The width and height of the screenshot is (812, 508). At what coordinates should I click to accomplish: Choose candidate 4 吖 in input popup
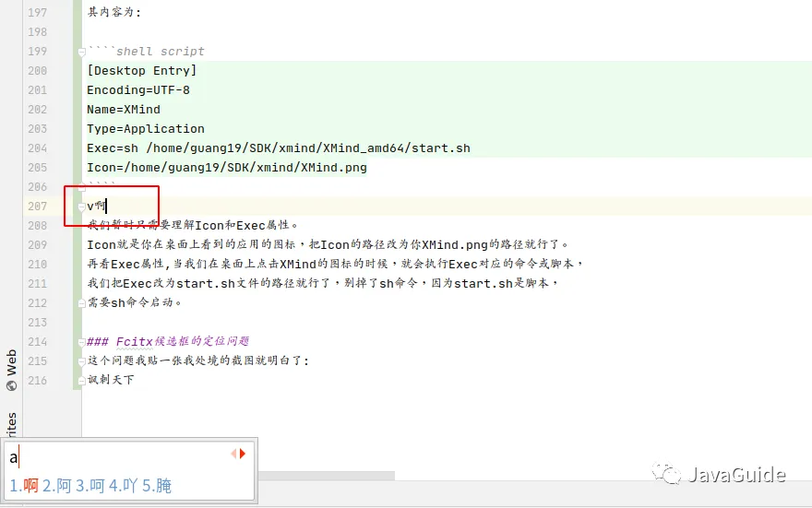click(124, 486)
